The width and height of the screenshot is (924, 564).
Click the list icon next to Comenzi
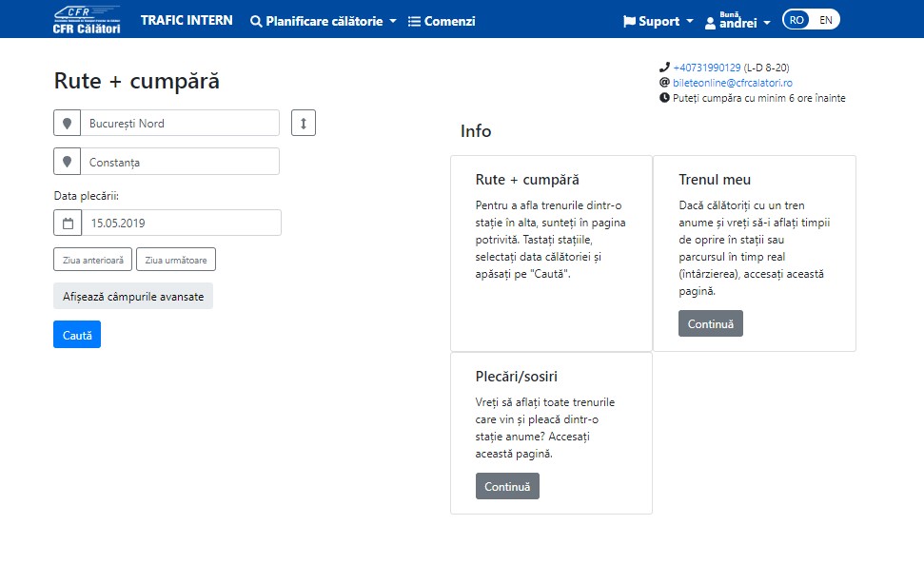[x=414, y=21]
